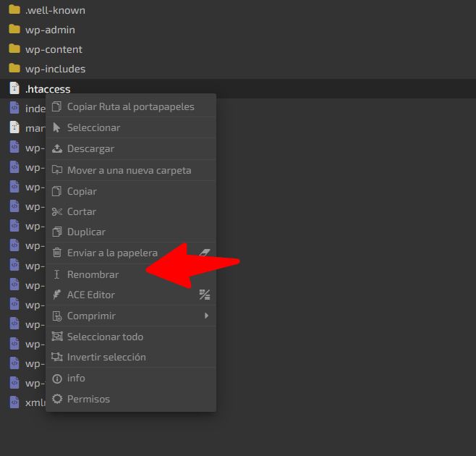Click the code file icon beside "xml"
Screen dimensions: 476x456
click(14, 402)
